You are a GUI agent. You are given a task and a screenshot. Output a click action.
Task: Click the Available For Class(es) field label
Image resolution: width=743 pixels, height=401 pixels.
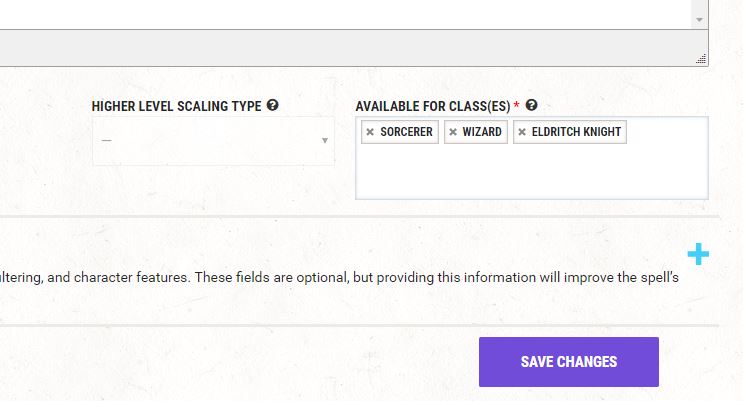(433, 106)
